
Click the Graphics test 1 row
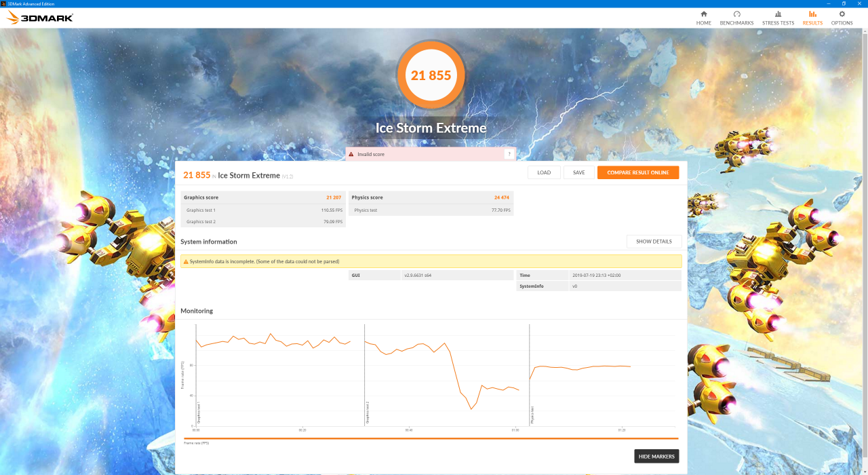click(263, 210)
